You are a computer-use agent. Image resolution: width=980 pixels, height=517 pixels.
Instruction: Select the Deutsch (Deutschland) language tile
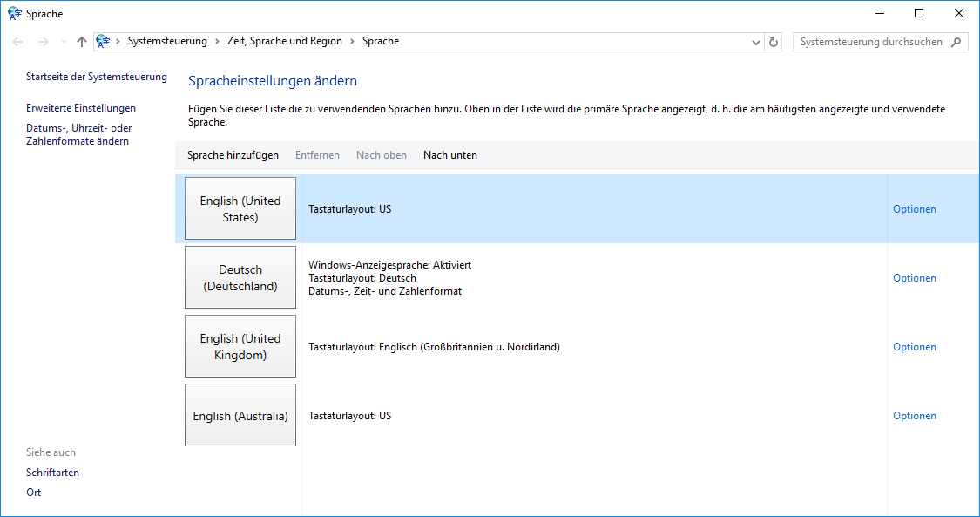(240, 277)
